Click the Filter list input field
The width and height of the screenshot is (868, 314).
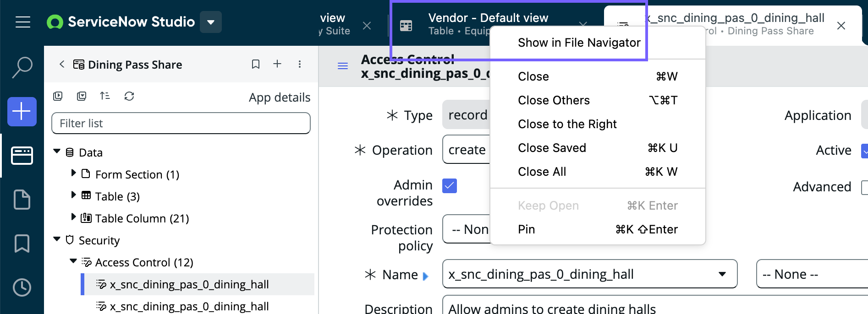tap(181, 123)
